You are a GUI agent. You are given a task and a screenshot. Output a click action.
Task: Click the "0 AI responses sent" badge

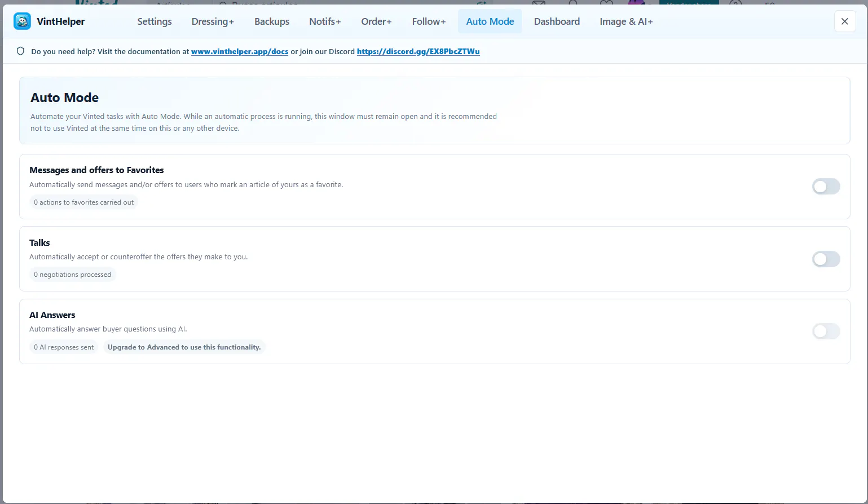click(x=64, y=347)
